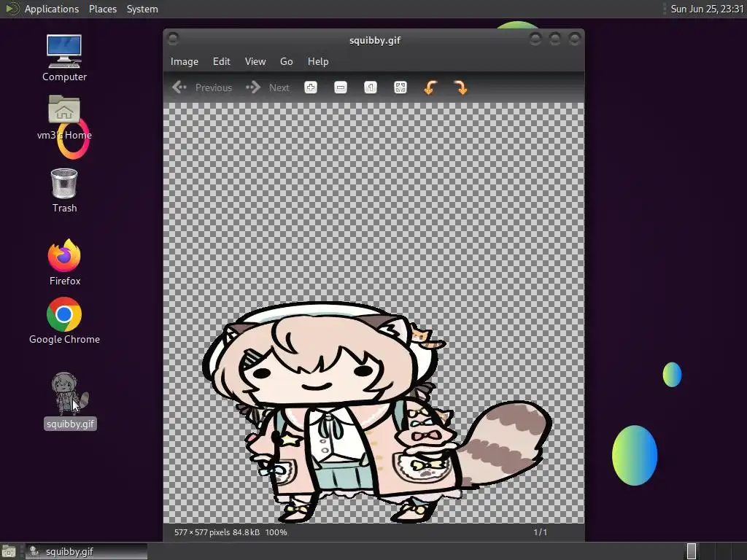
Task: Open the View menu
Action: tap(255, 61)
